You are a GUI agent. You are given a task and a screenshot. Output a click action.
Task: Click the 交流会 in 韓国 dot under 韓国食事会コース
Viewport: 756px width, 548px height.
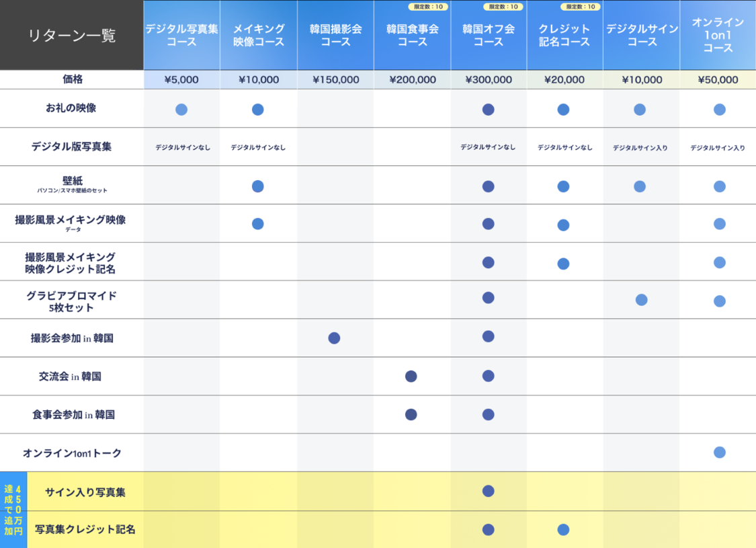[x=411, y=376]
